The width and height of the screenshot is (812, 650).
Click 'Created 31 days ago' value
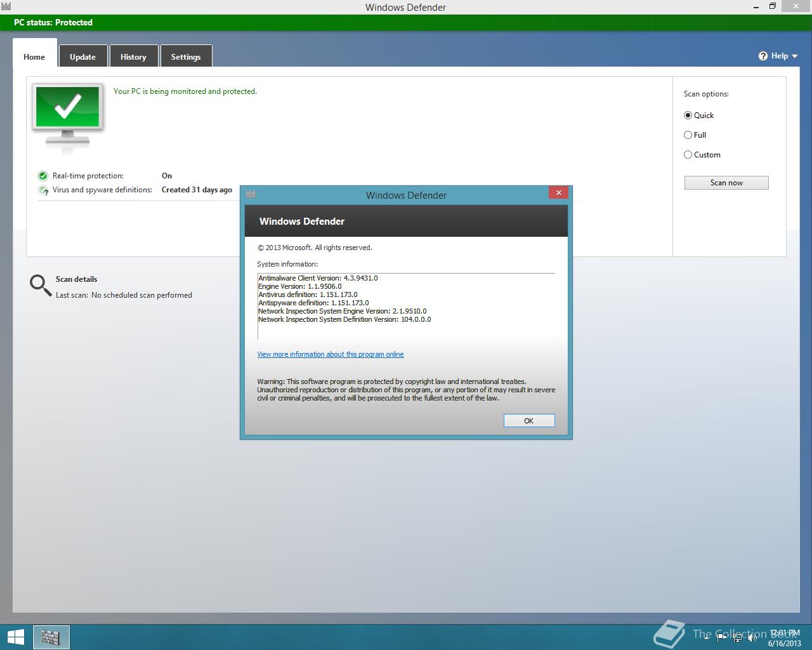pyautogui.click(x=197, y=190)
